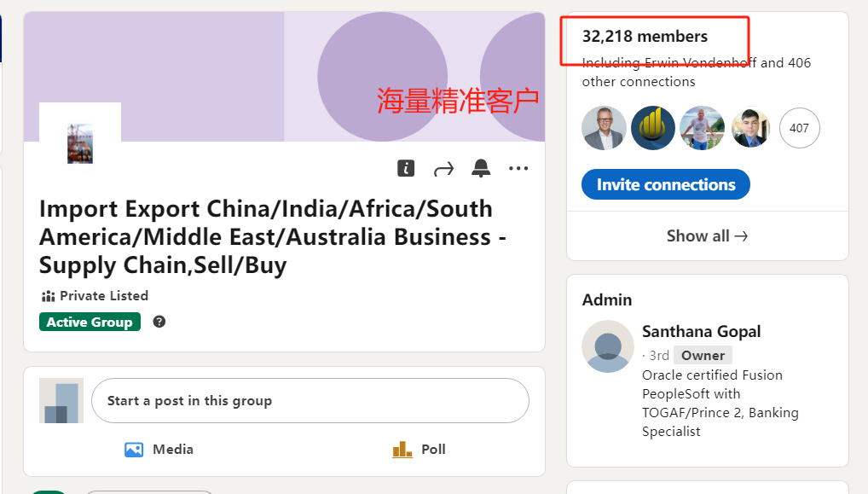Click the Active Group help question mark

click(x=159, y=322)
